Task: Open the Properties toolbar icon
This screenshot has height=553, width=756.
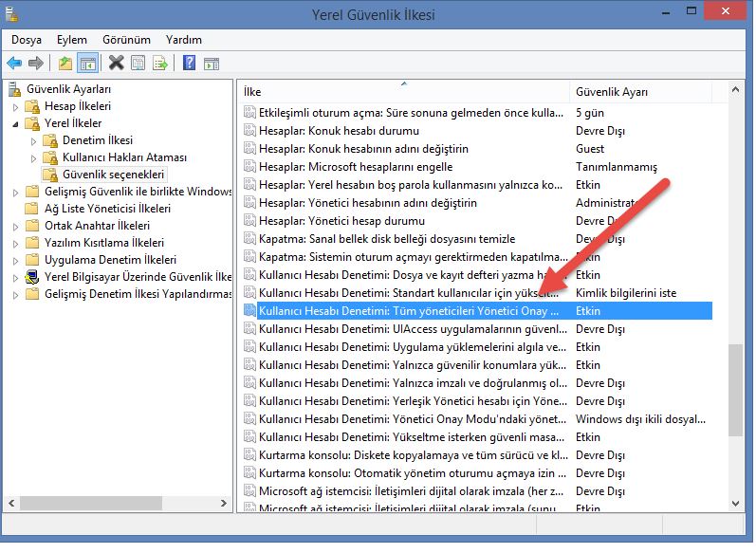Action: (138, 64)
